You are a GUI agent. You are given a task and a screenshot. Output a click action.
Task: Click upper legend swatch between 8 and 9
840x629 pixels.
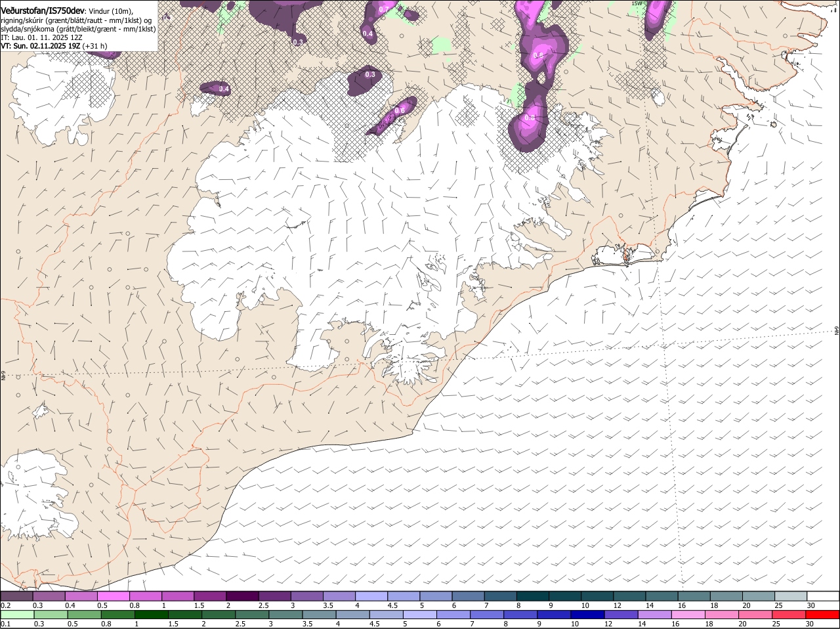533,596
